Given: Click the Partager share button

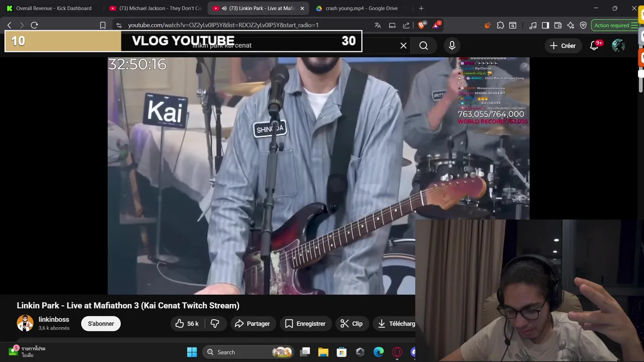Looking at the screenshot, I should click(x=252, y=324).
